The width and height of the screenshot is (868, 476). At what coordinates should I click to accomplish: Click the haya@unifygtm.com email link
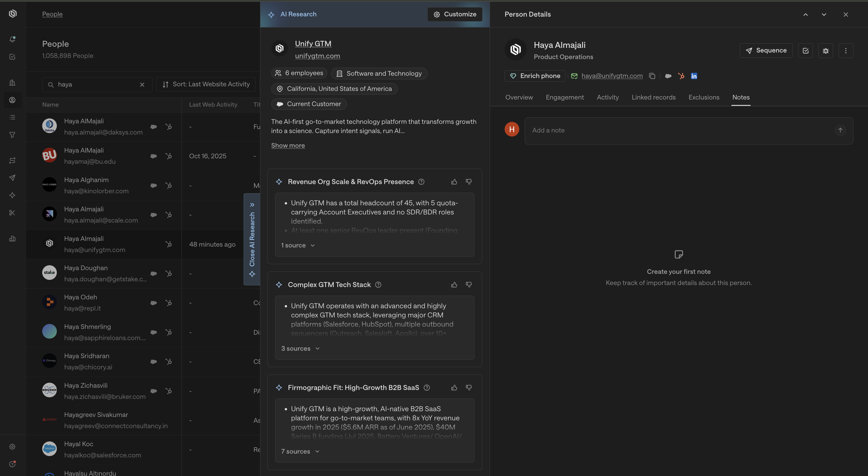[x=612, y=76]
